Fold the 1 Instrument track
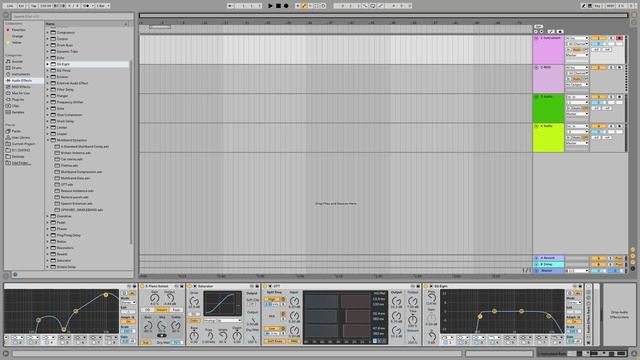 (x=536, y=38)
